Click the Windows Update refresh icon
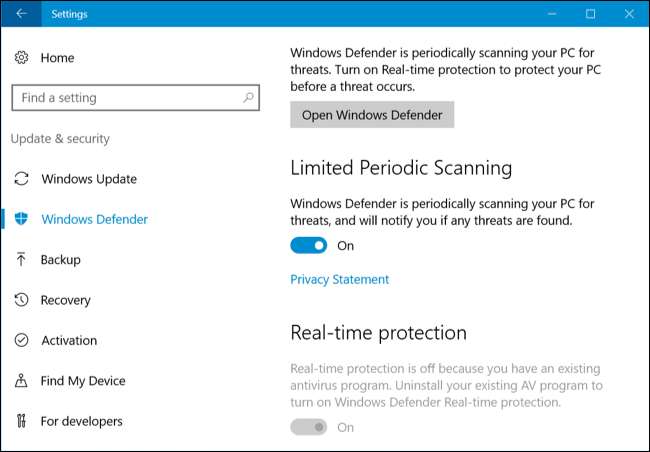The width and height of the screenshot is (650, 452). pyautogui.click(x=21, y=179)
